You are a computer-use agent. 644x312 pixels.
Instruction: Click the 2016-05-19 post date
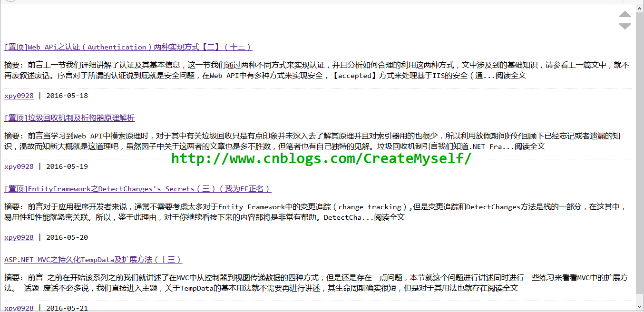[x=67, y=166]
